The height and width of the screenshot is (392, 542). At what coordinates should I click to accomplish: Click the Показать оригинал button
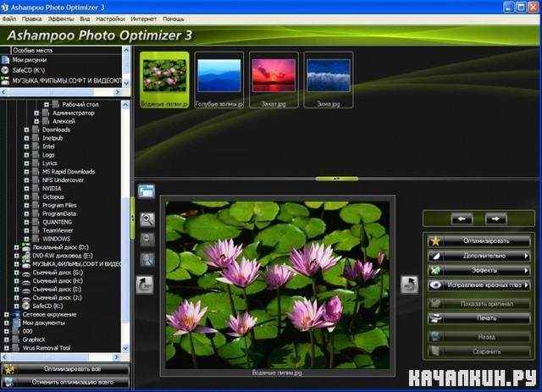[x=479, y=304]
